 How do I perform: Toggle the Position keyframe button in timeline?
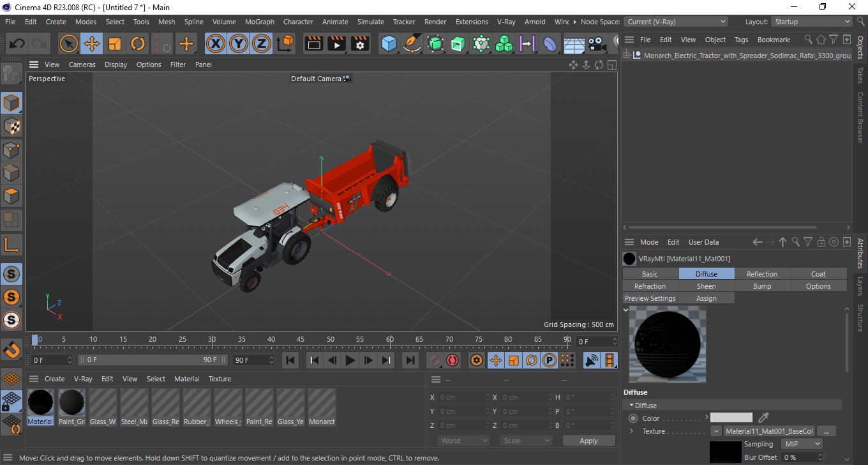click(x=495, y=360)
